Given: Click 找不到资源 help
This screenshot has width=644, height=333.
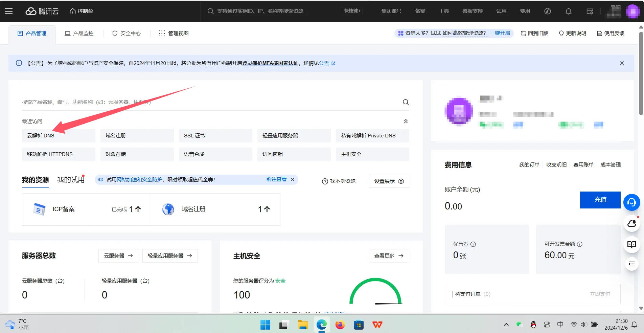Looking at the screenshot, I should [339, 181].
